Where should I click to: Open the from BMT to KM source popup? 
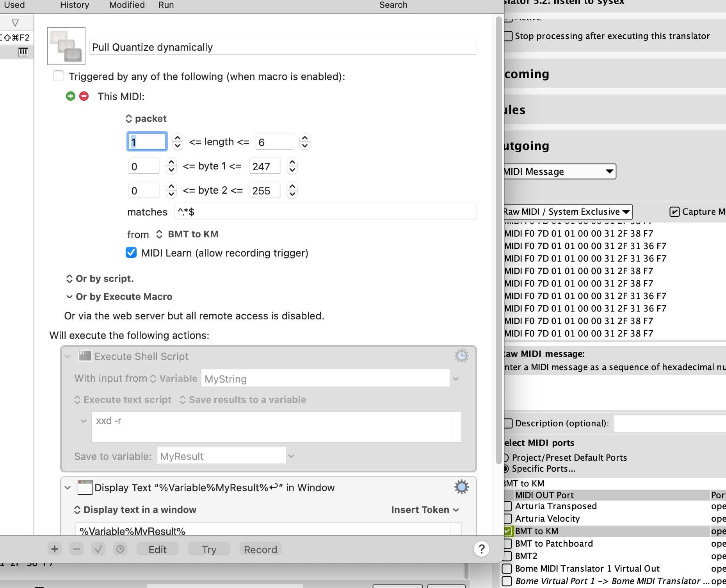tap(187, 234)
